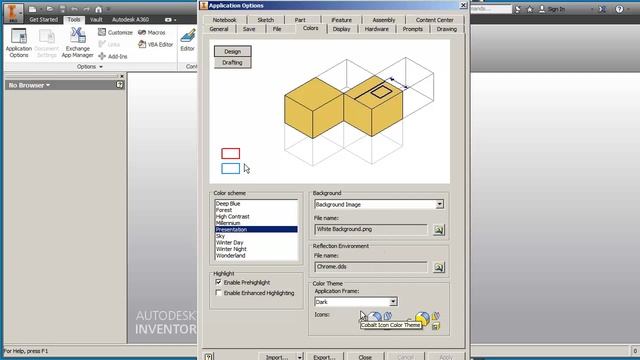640x360 pixels.
Task: Open the Hardware tab in Application Options
Action: point(377,29)
